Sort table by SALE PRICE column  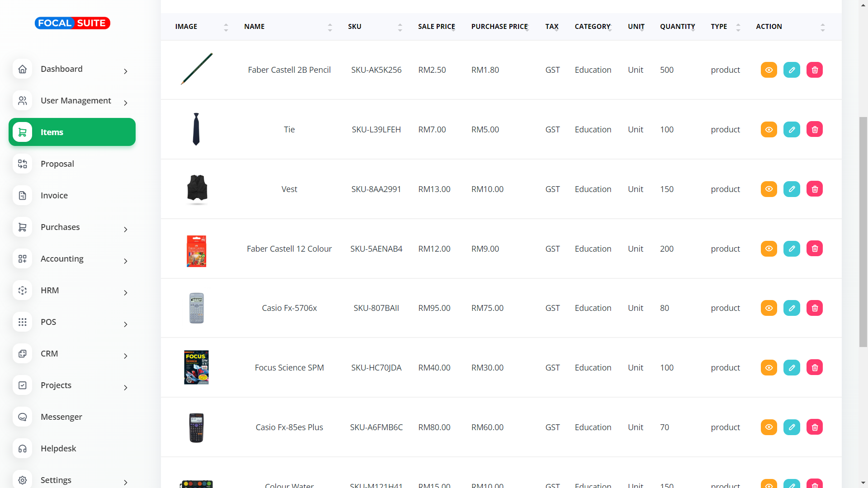coord(437,27)
